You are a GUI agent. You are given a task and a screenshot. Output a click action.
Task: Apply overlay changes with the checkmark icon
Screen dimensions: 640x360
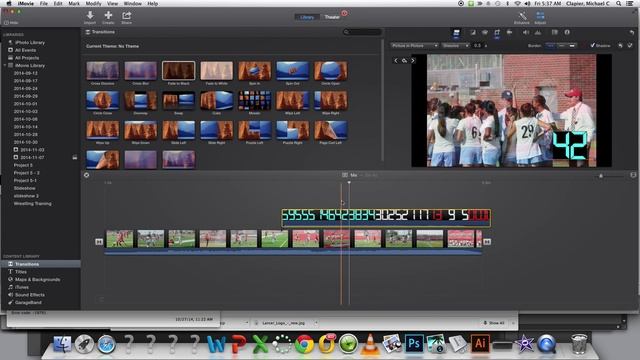[x=630, y=45]
